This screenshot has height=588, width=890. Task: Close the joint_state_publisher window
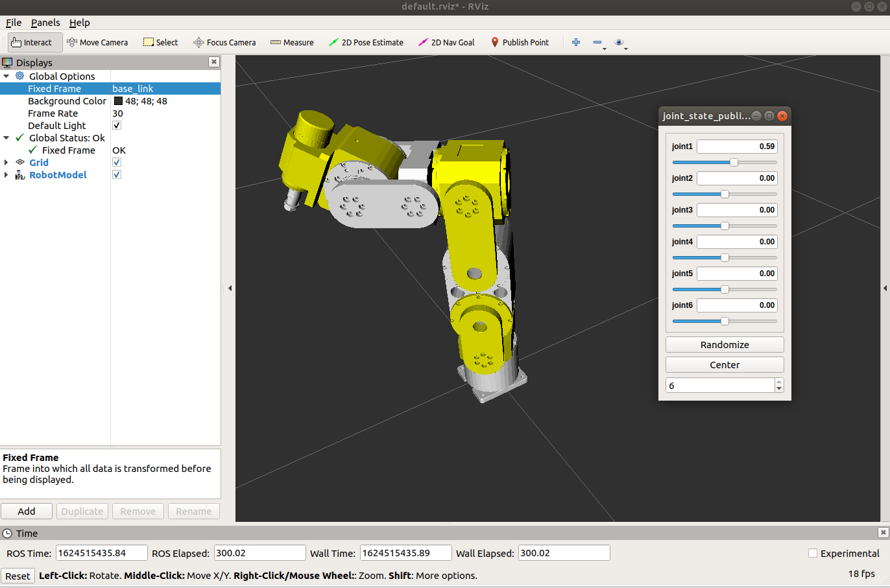[782, 116]
